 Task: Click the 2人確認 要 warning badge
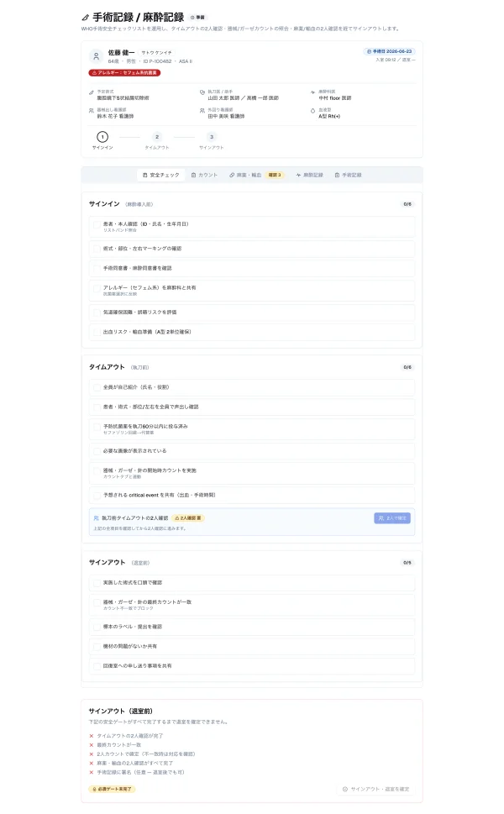188,518
